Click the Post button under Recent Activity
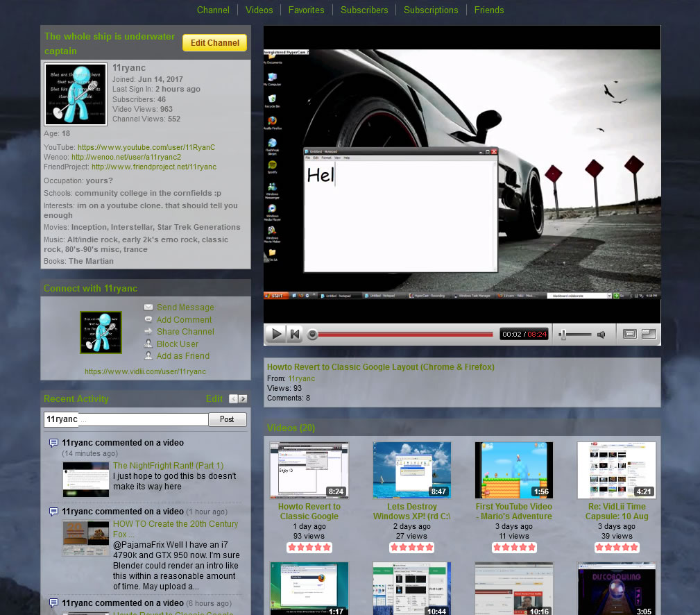 pos(228,419)
